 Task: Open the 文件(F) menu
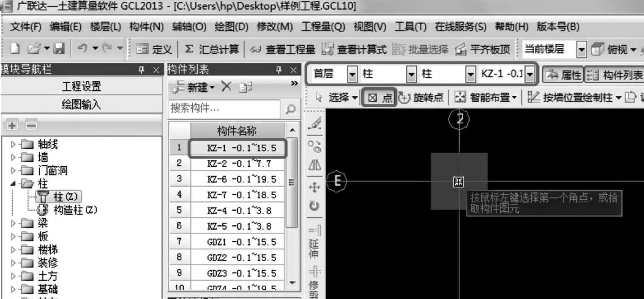(26, 27)
